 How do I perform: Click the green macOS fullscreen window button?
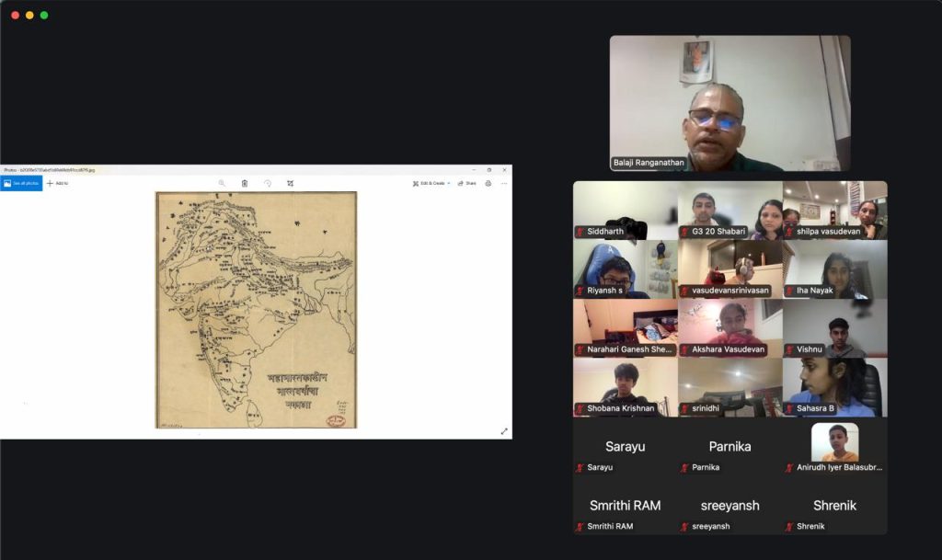[x=44, y=16]
